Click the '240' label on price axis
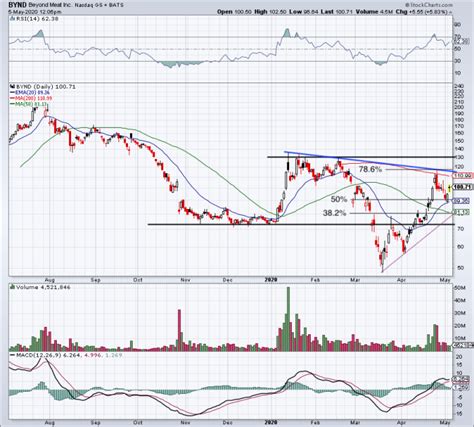474x427 pixels. [460, 85]
